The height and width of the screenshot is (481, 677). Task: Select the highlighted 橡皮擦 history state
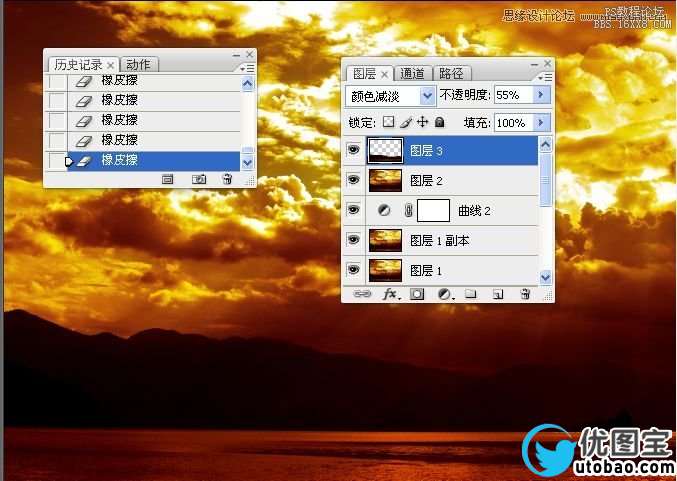[153, 161]
